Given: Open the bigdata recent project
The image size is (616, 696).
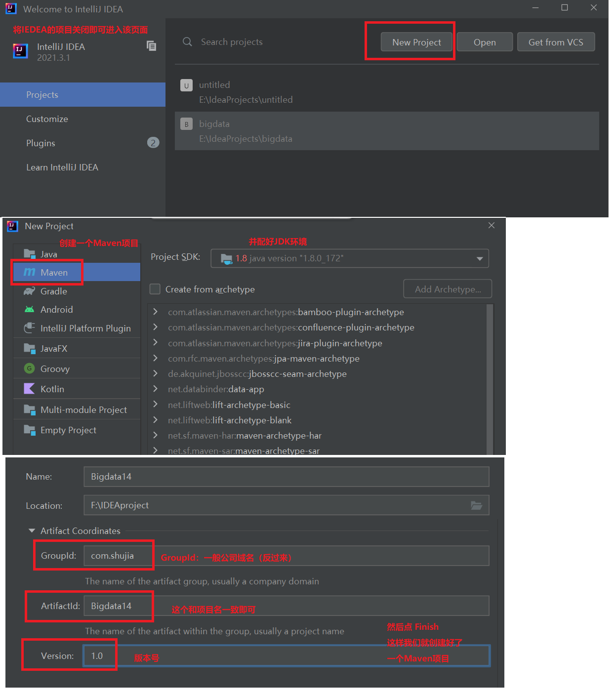Looking at the screenshot, I should 387,131.
